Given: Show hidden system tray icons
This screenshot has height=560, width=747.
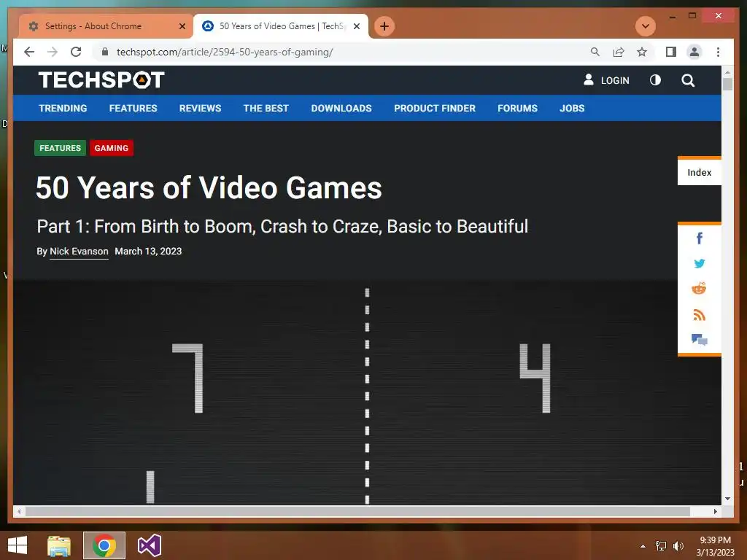Looking at the screenshot, I should pyautogui.click(x=643, y=546).
